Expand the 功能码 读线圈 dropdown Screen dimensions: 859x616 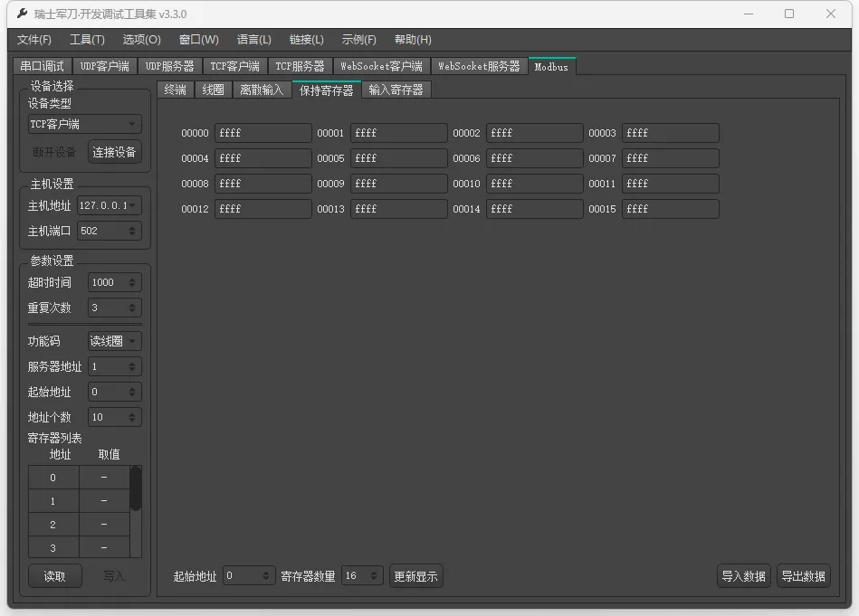[114, 341]
